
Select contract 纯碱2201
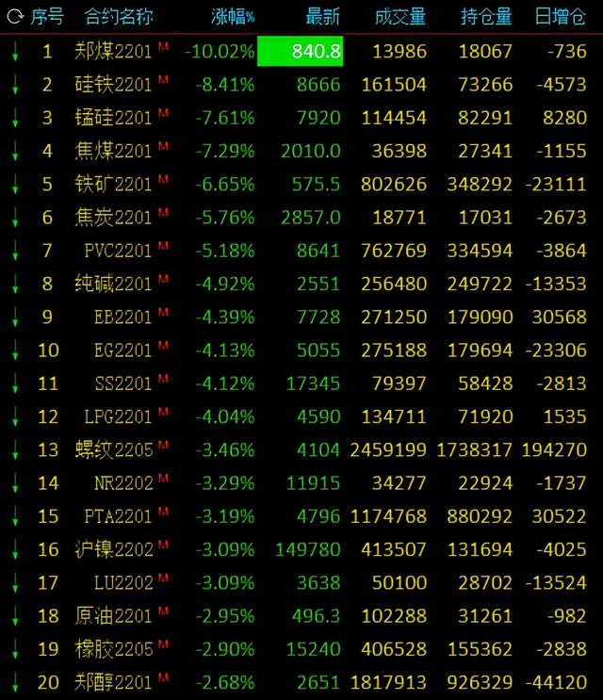113,284
